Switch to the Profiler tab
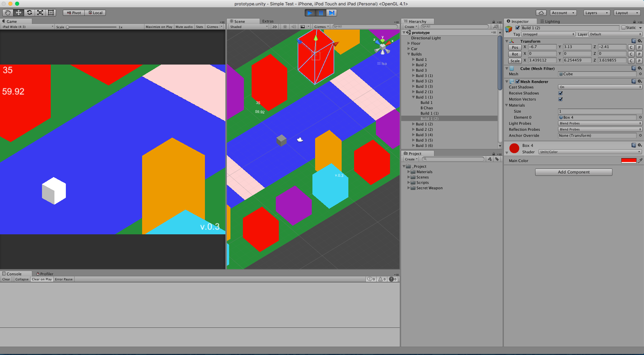Image resolution: width=644 pixels, height=355 pixels. point(45,274)
